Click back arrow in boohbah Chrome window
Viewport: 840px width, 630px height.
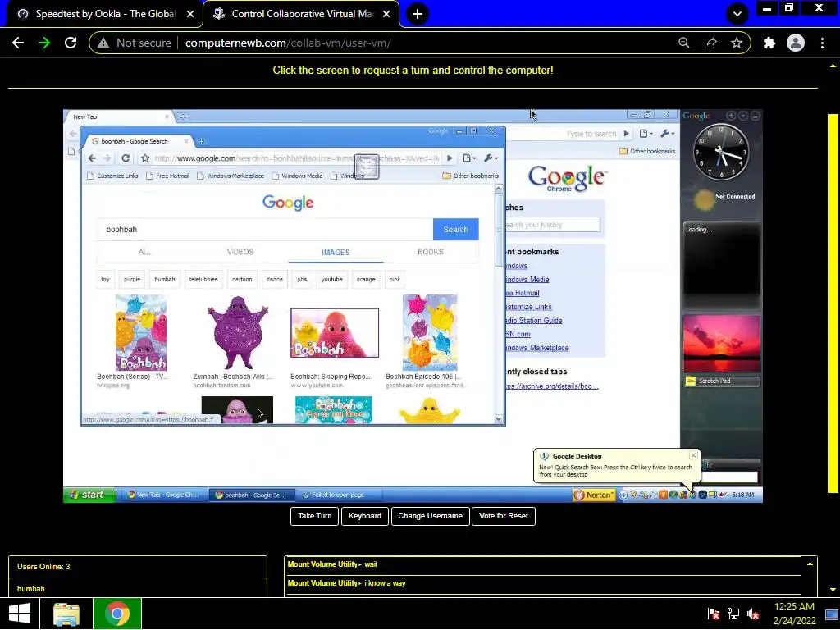click(x=92, y=158)
